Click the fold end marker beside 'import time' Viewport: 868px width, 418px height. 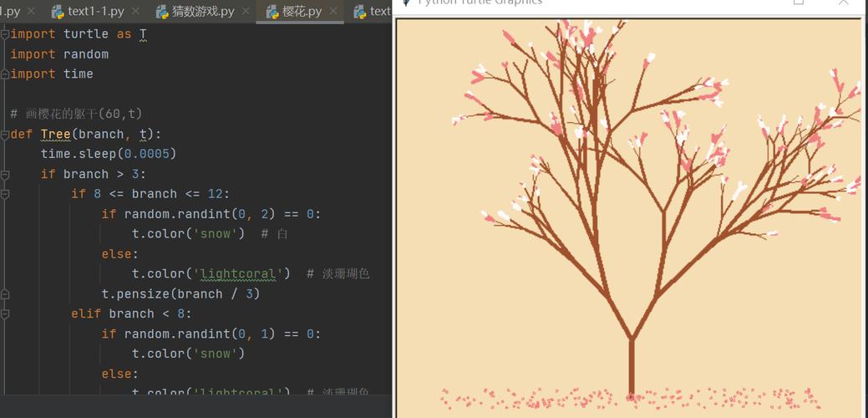[x=5, y=74]
